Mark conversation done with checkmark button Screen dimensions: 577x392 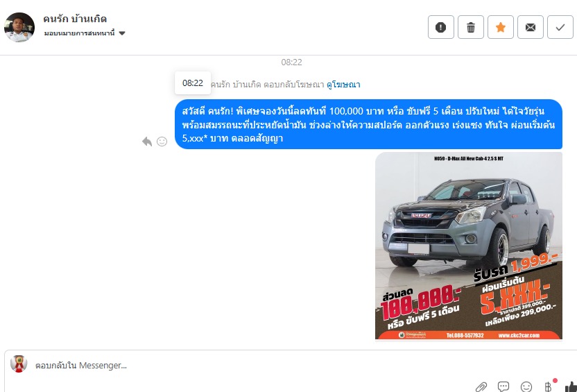tap(560, 27)
